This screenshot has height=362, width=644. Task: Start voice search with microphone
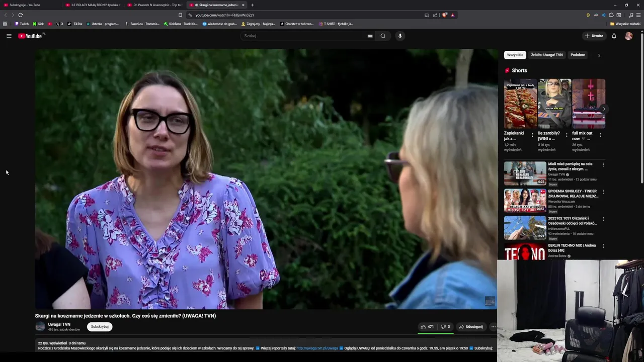point(400,36)
